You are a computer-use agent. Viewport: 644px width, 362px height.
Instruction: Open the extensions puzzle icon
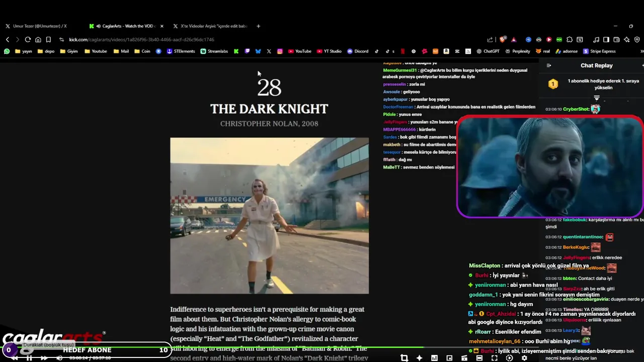[570, 40]
